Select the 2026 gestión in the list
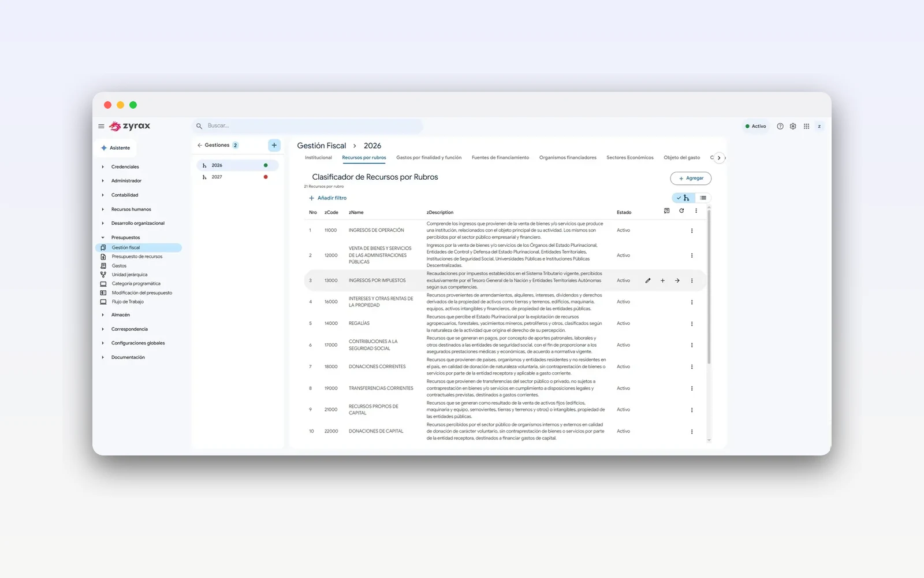 [x=237, y=165]
